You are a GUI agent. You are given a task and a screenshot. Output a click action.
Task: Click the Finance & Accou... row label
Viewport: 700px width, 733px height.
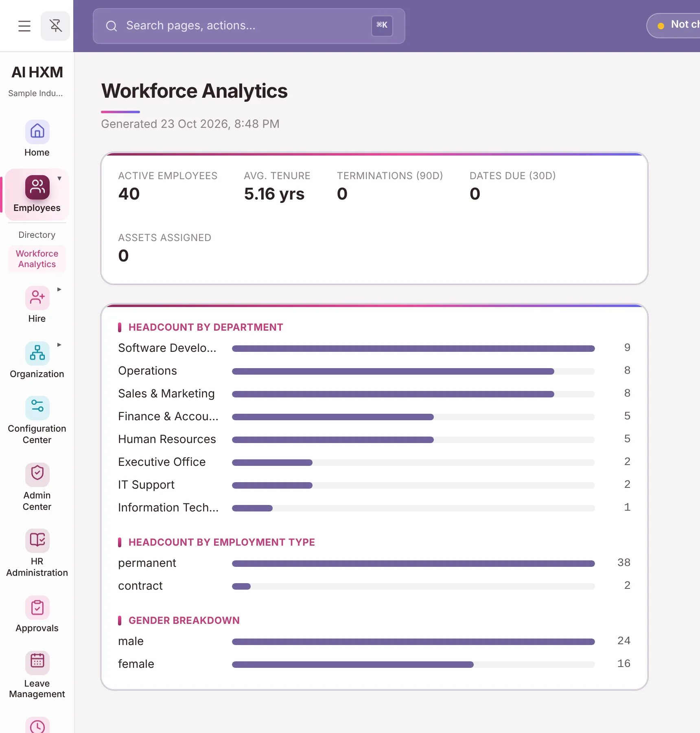point(168,417)
